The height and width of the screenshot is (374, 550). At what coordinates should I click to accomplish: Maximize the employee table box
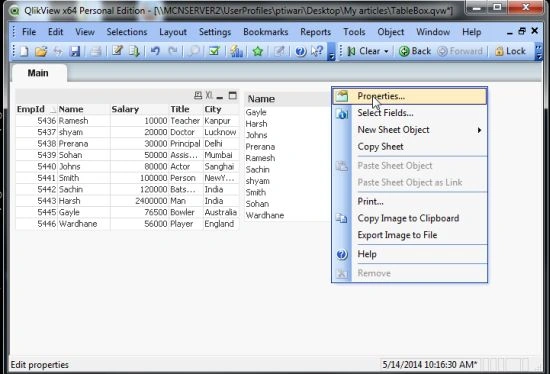click(233, 95)
